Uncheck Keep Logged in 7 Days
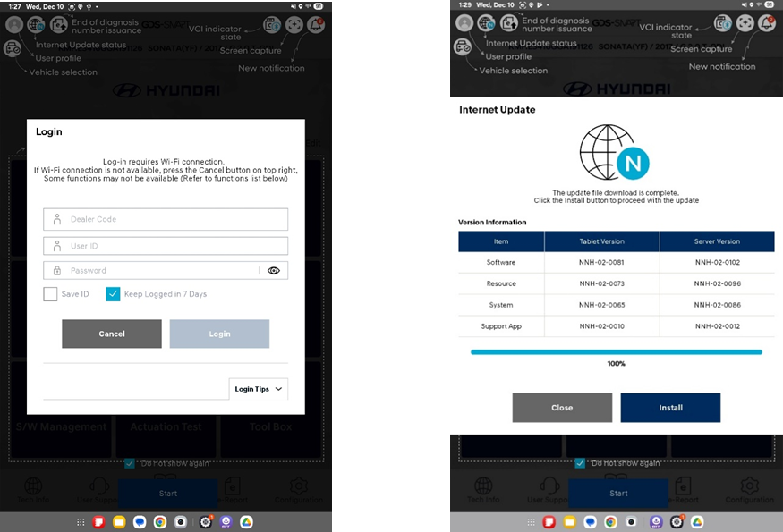The height and width of the screenshot is (532, 783). coord(113,294)
